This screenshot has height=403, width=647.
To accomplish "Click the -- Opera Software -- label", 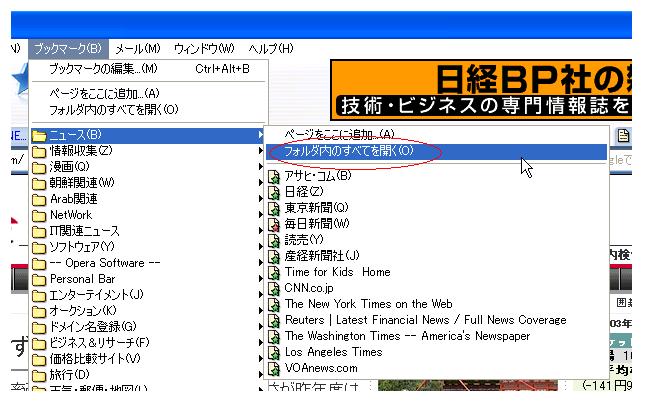I will (105, 263).
